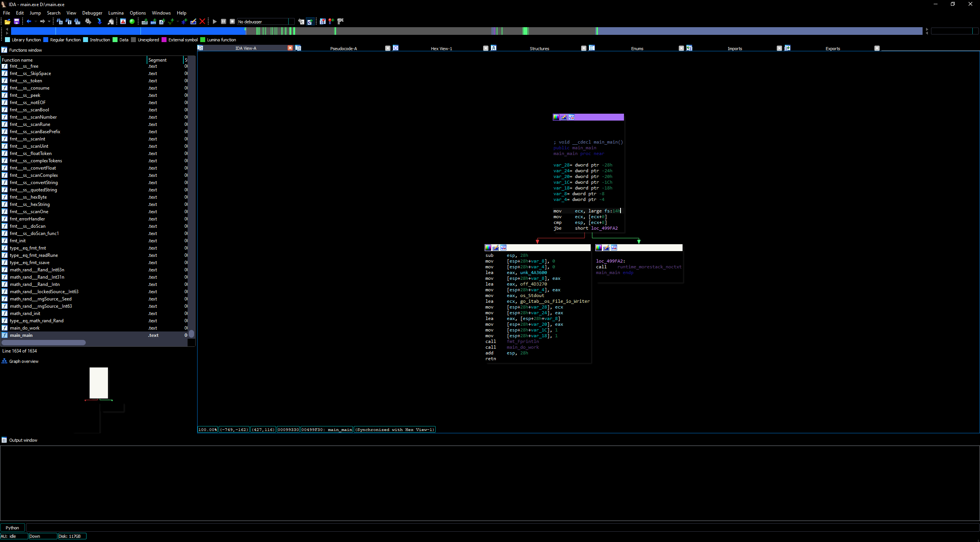
Task: Click the pencil edit toolbar icon
Action: click(x=193, y=21)
